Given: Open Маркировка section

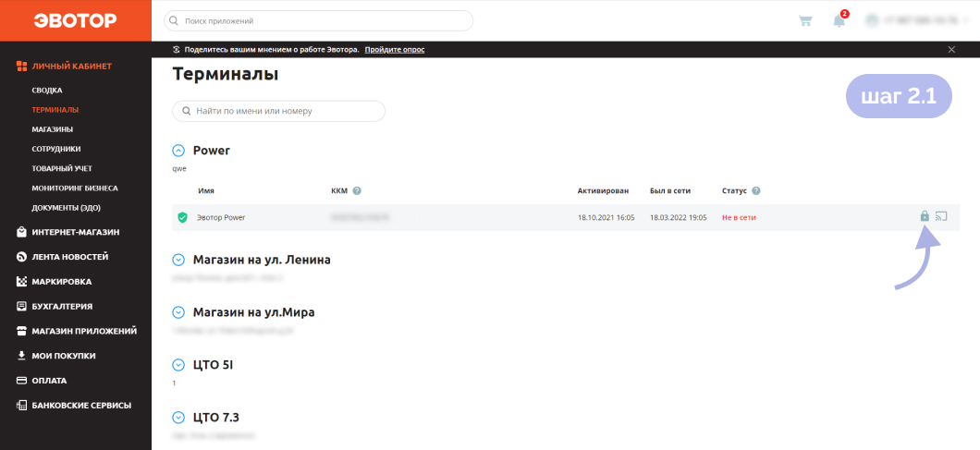Looking at the screenshot, I should click(x=62, y=282).
